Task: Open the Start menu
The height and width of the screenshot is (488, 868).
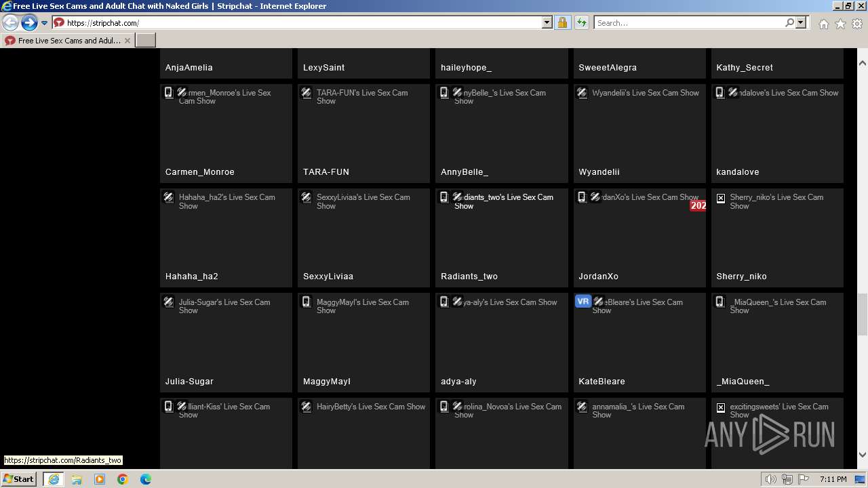Action: tap(19, 479)
